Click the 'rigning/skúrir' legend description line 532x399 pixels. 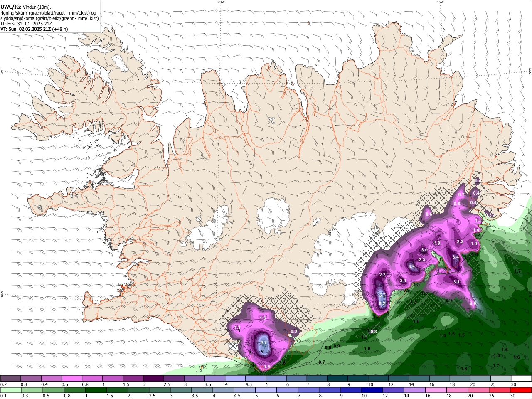(48, 13)
